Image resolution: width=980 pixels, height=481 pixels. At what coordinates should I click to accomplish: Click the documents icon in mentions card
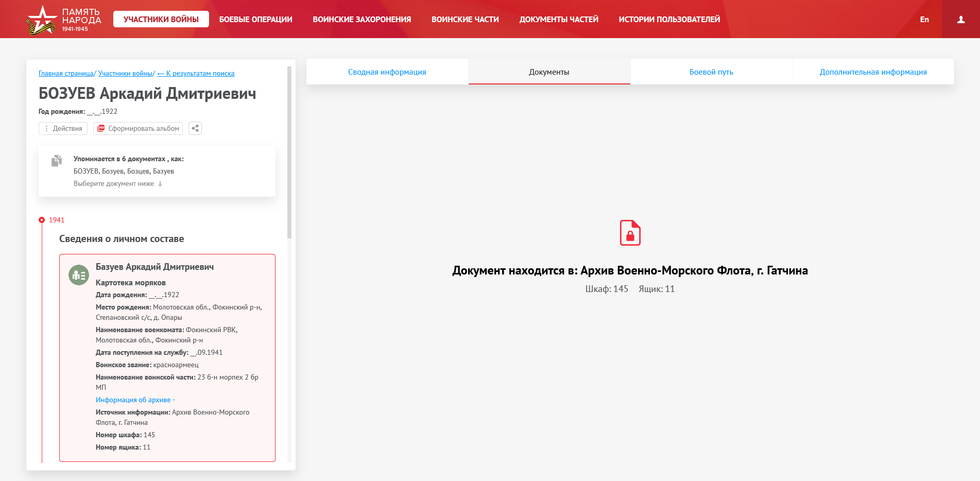[x=57, y=161]
